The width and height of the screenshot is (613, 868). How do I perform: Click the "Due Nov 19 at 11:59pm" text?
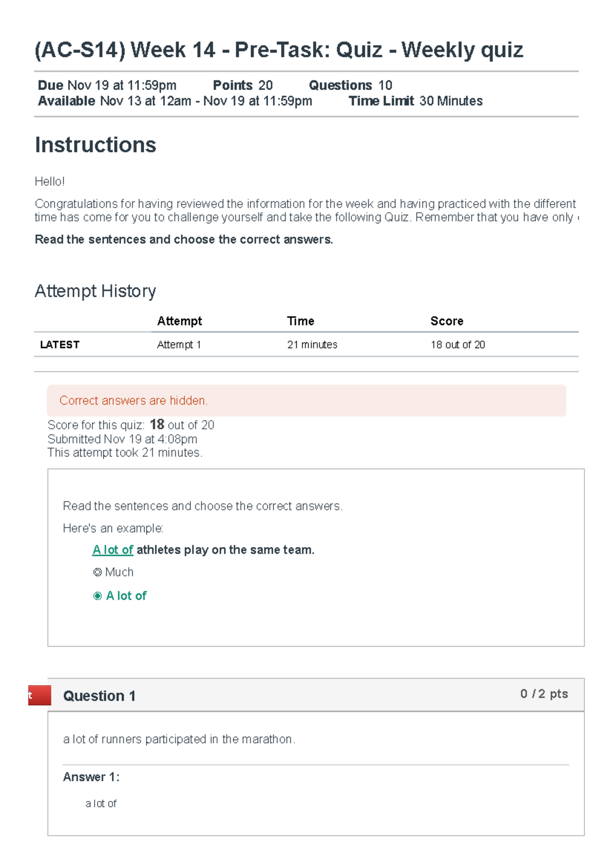coord(107,85)
